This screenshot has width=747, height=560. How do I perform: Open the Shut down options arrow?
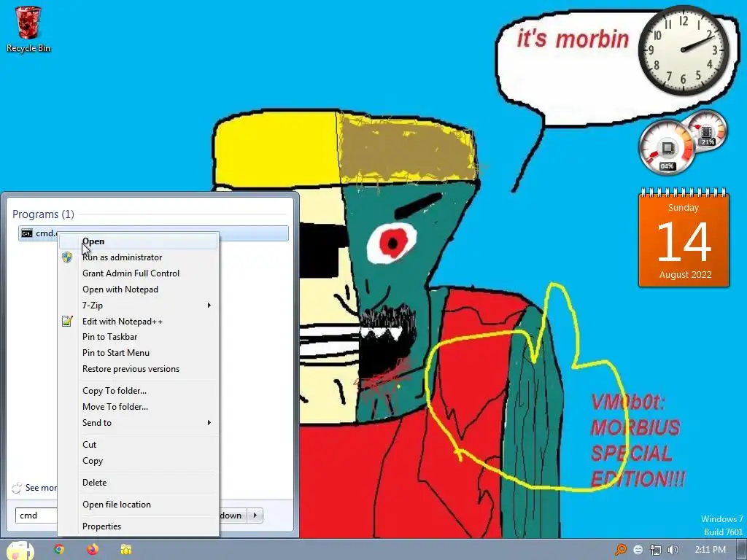[255, 516]
